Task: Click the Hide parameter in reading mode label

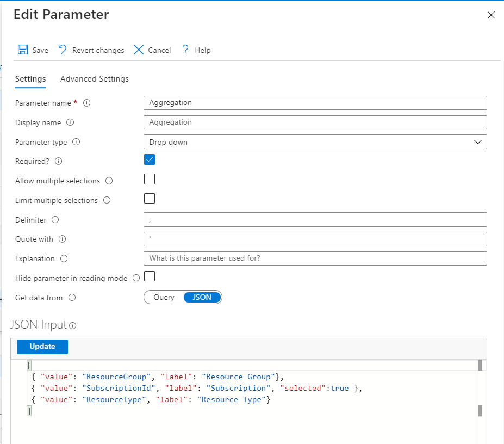Action: click(71, 278)
